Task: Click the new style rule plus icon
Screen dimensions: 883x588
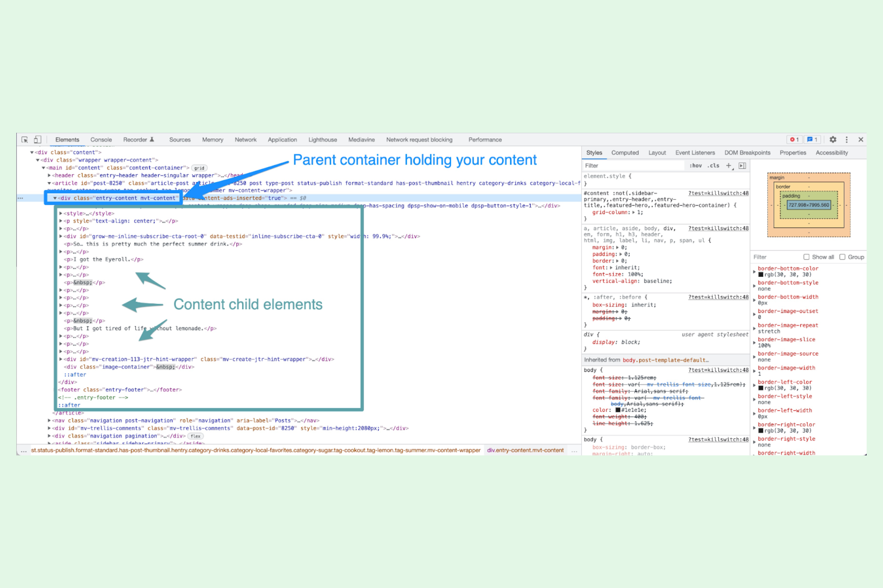Action: click(728, 165)
